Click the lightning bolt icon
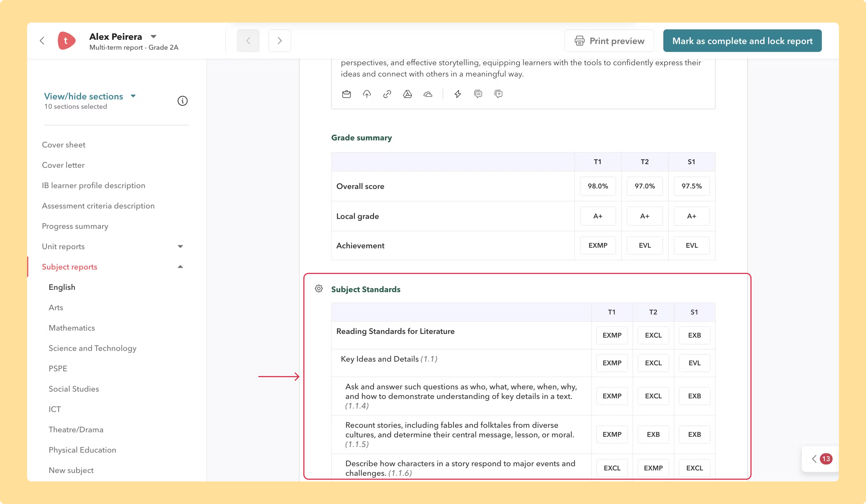The width and height of the screenshot is (866, 504). click(x=458, y=94)
